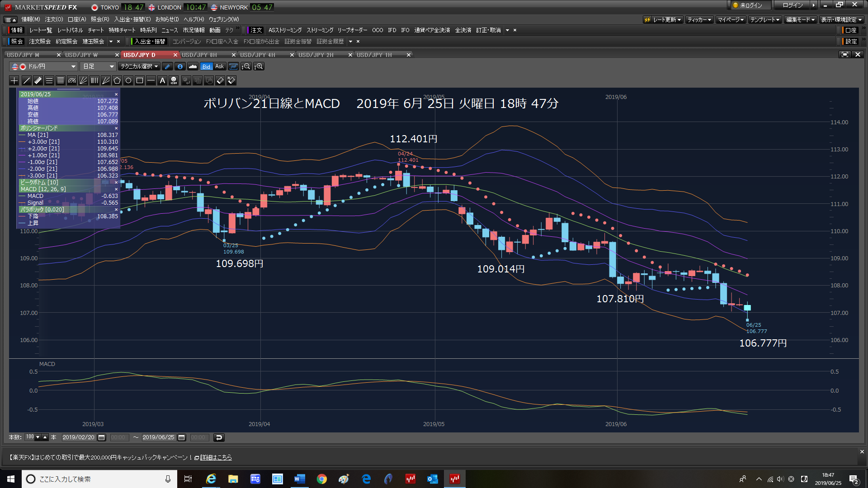This screenshot has height=488, width=868.
Task: Open the 日足 timeframe dropdown
Action: pyautogui.click(x=98, y=66)
